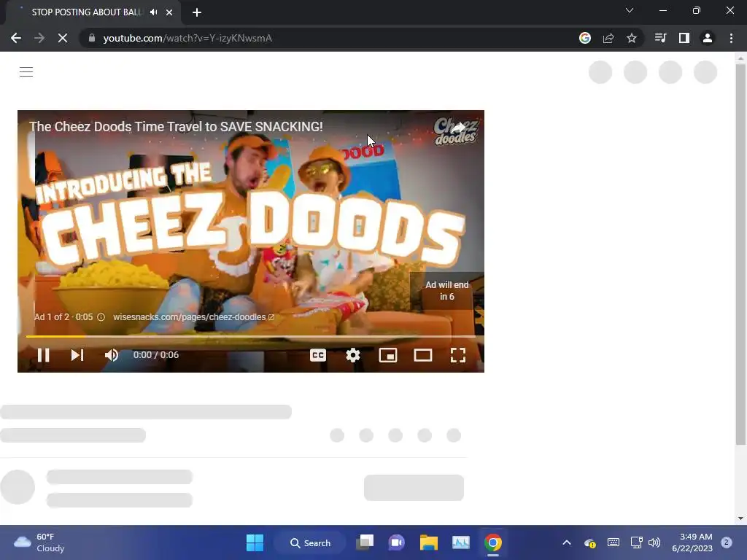Click the Chrome taskbar icon

[493, 542]
